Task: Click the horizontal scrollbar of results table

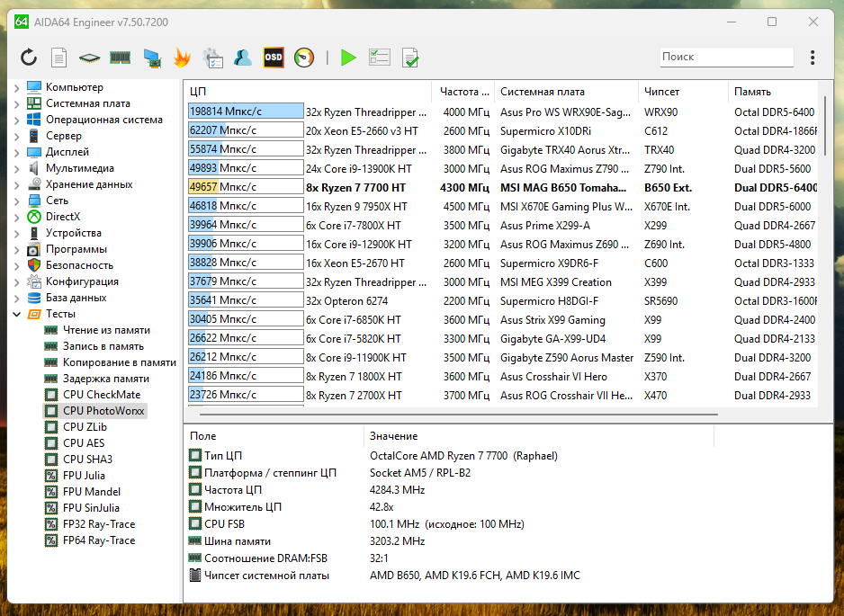Action: [459, 415]
